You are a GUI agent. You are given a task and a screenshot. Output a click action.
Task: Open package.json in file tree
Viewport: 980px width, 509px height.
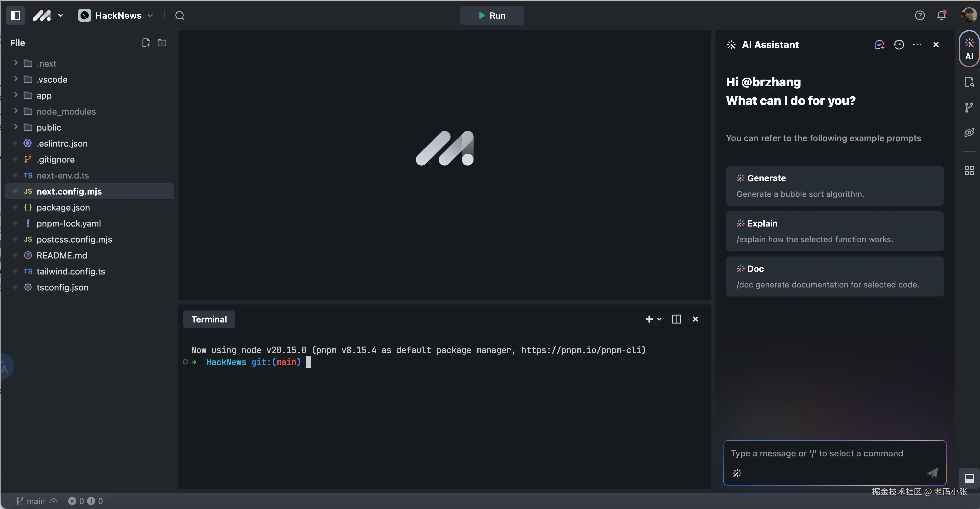point(63,208)
